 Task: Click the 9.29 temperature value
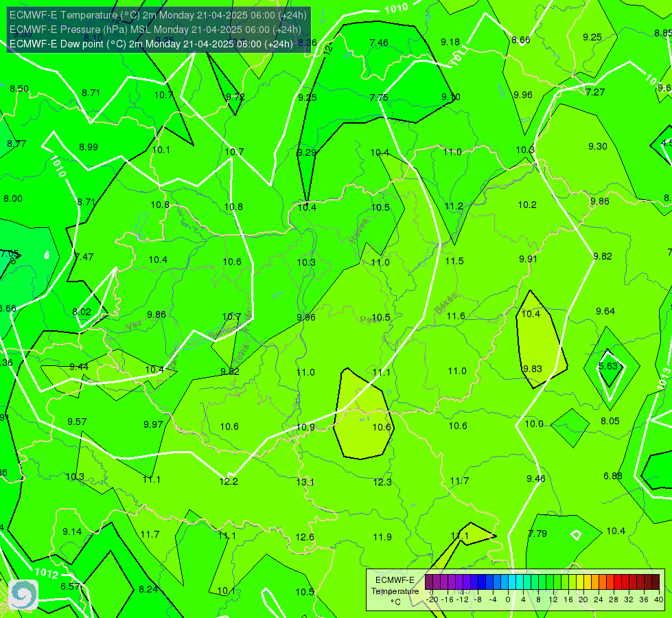click(306, 152)
